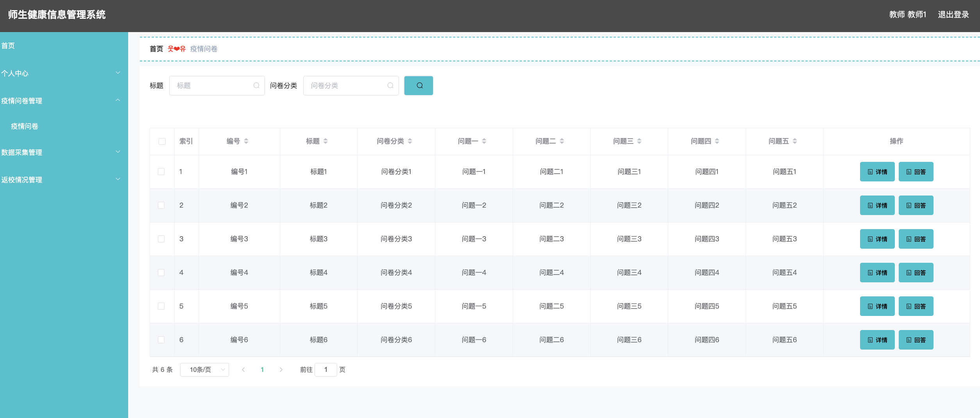Screen dimensions: 980x418
Task: Check the checkbox for row 6
Action: point(161,340)
